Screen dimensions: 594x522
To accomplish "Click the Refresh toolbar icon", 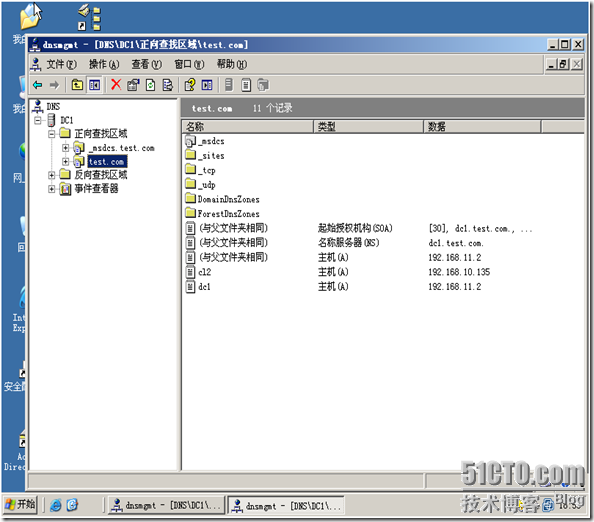I will click(x=150, y=85).
